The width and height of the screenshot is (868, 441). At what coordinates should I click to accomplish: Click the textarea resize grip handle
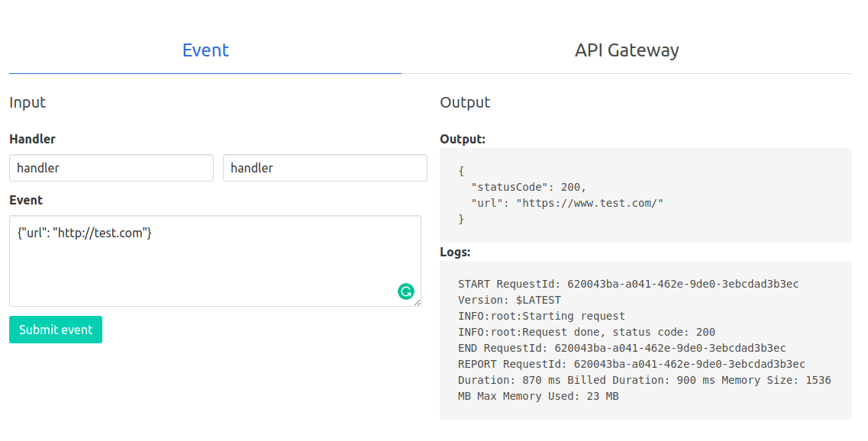[x=417, y=302]
